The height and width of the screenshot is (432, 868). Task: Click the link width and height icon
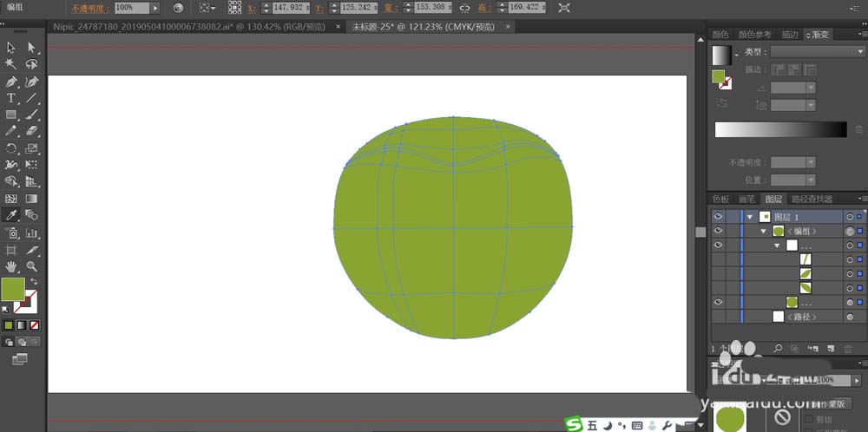point(465,8)
